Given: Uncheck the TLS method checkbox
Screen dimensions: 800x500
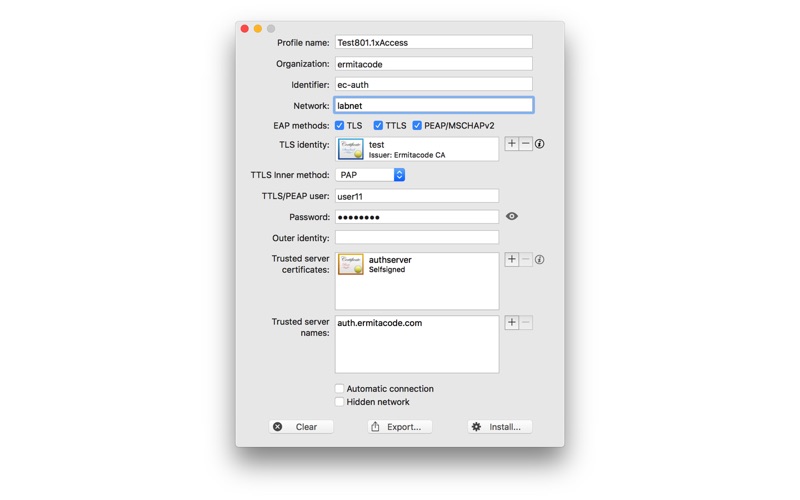Looking at the screenshot, I should click(339, 126).
